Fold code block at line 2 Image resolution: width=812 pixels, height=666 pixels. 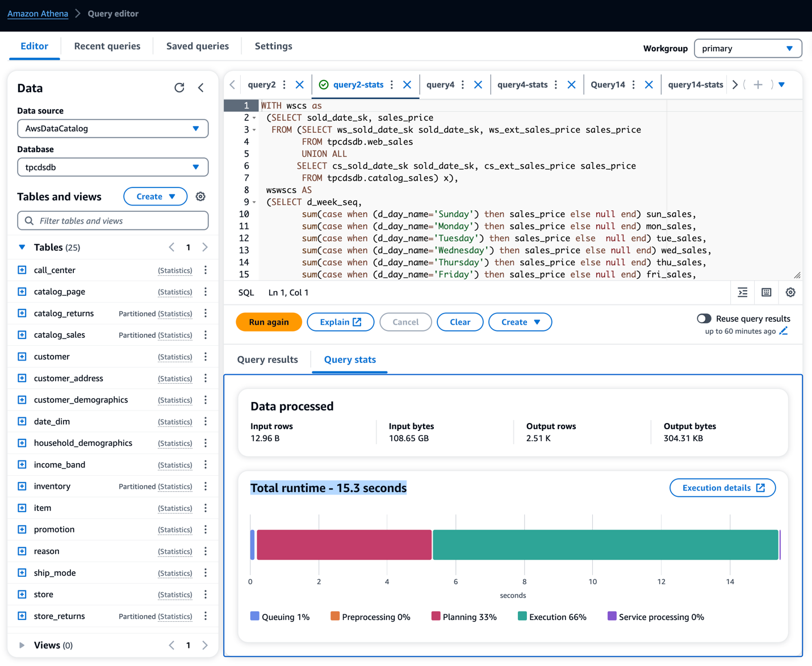coord(254,118)
